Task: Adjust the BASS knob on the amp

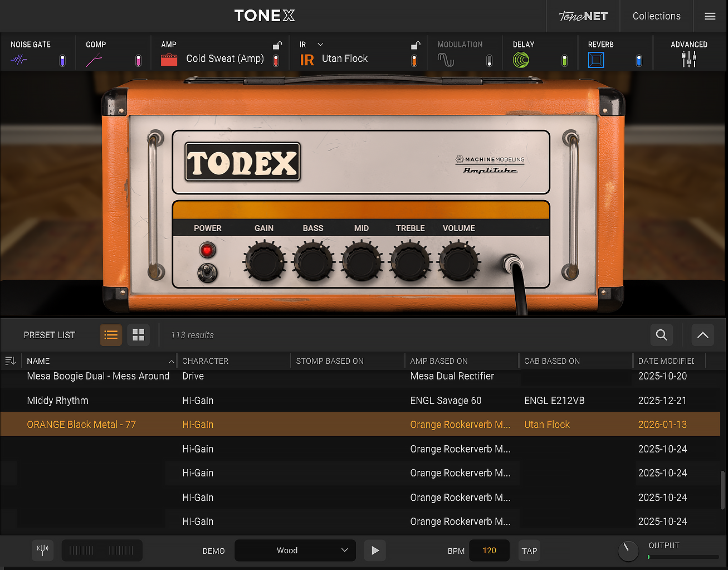Action: [313, 262]
